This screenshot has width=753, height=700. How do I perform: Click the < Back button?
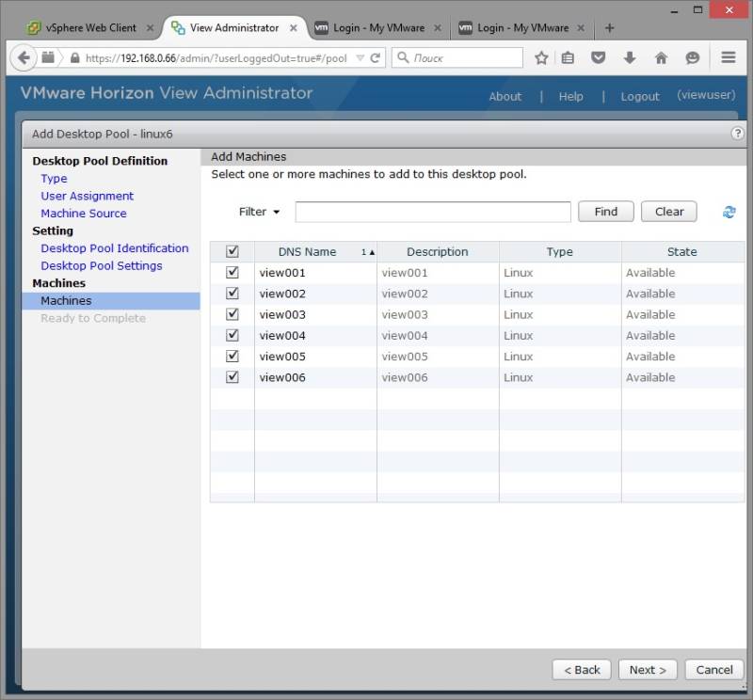(582, 669)
